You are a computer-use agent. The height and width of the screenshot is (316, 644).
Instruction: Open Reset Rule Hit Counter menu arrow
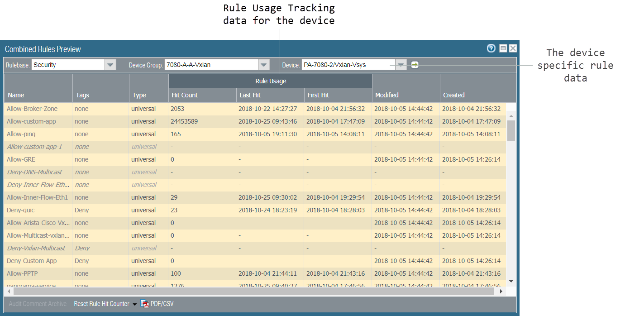[x=134, y=304]
